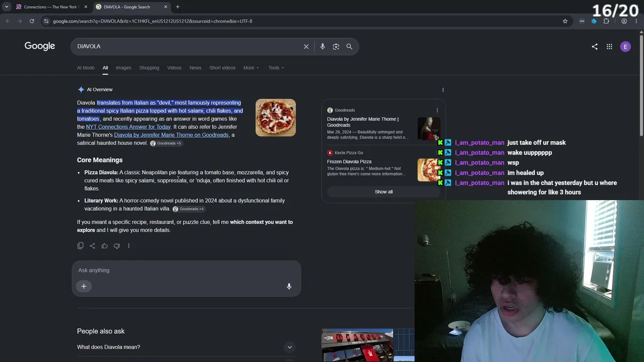The height and width of the screenshot is (362, 644).
Task: Give the AI Overview a thumbs down
Action: pyautogui.click(x=117, y=246)
